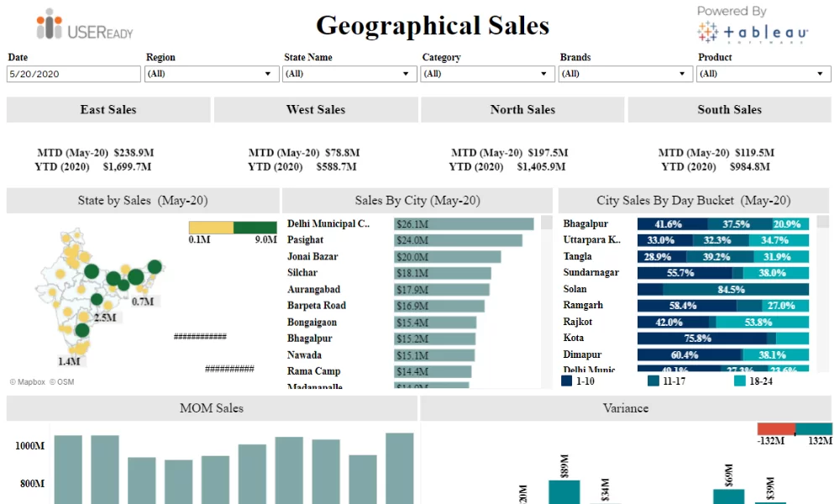Select the North Sales header

tap(522, 110)
